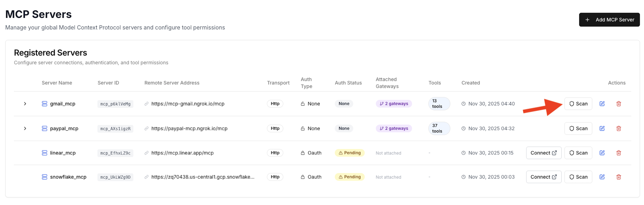Click server ID mcp_p6klVeMg
The width and height of the screenshot is (644, 205).
(115, 104)
